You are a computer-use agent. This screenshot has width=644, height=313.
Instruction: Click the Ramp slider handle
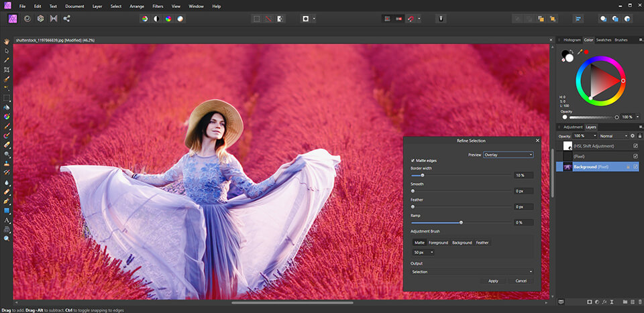click(461, 223)
